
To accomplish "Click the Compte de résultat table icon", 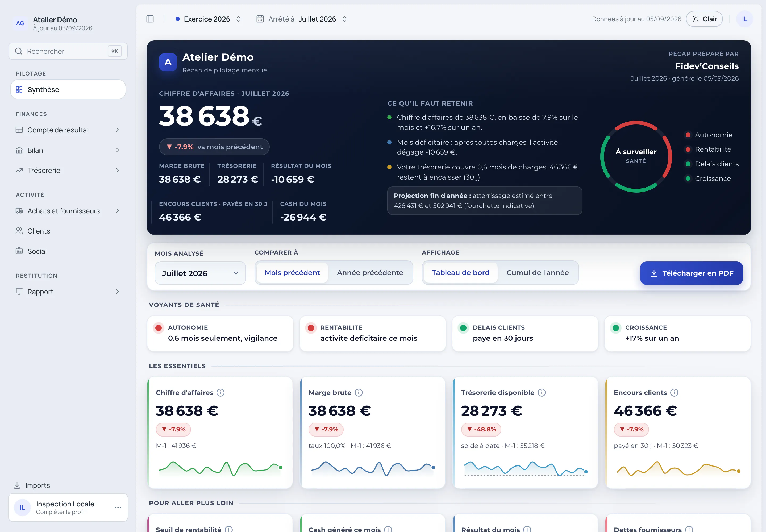I will point(19,130).
